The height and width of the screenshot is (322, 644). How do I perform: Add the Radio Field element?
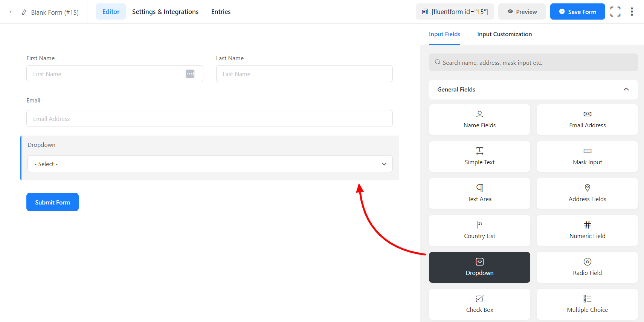pyautogui.click(x=587, y=267)
